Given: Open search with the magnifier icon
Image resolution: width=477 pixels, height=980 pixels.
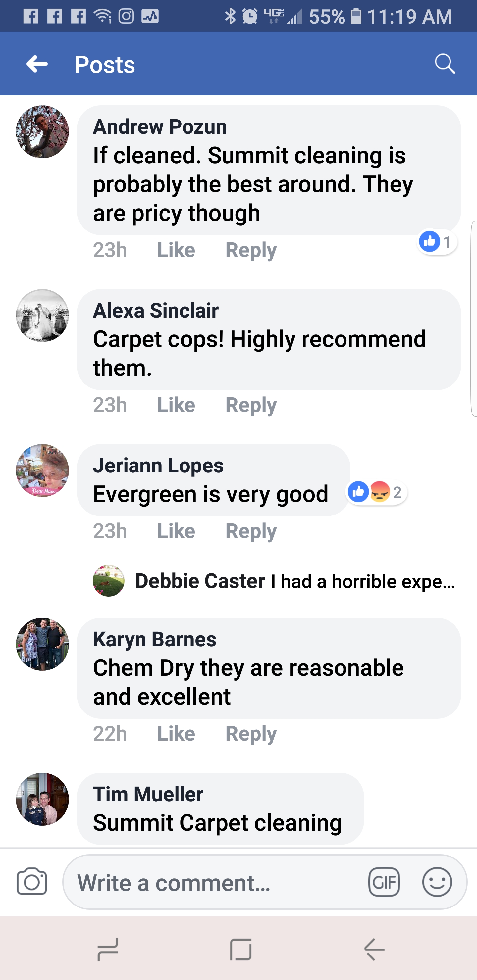Looking at the screenshot, I should 445,63.
